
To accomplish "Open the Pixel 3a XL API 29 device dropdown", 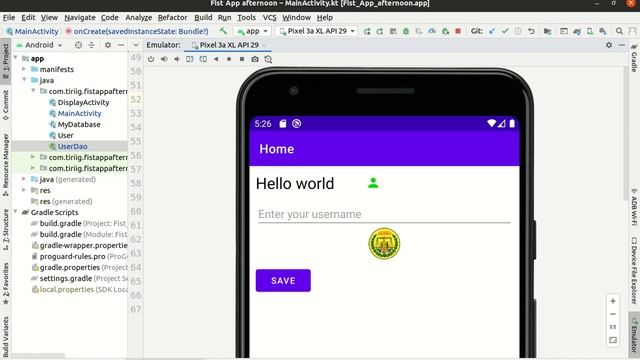I will point(316,31).
